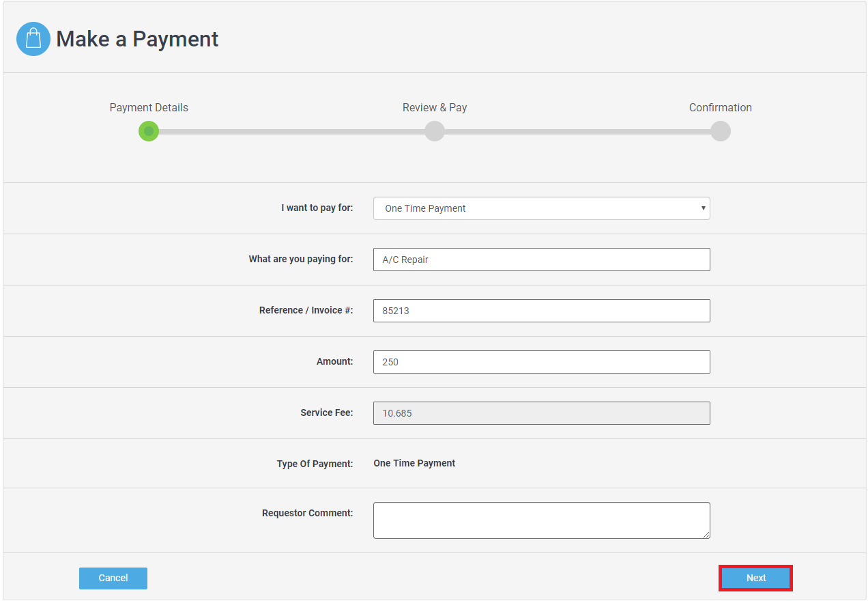Click the shopping bag icon
The image size is (868, 601).
33,39
